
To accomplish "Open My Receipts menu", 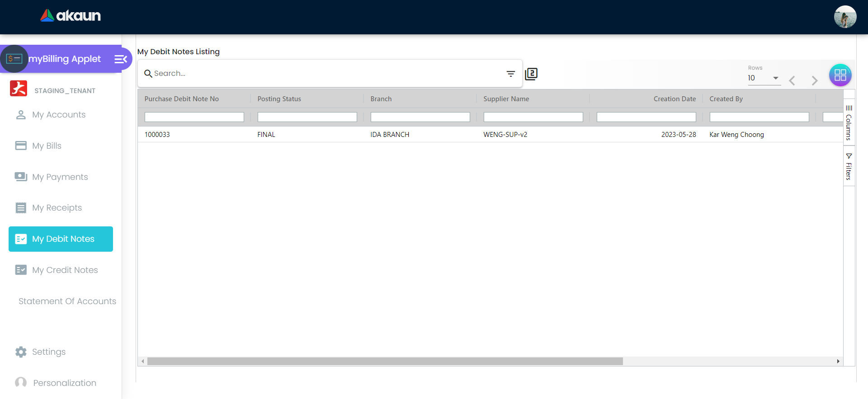I will pyautogui.click(x=57, y=208).
